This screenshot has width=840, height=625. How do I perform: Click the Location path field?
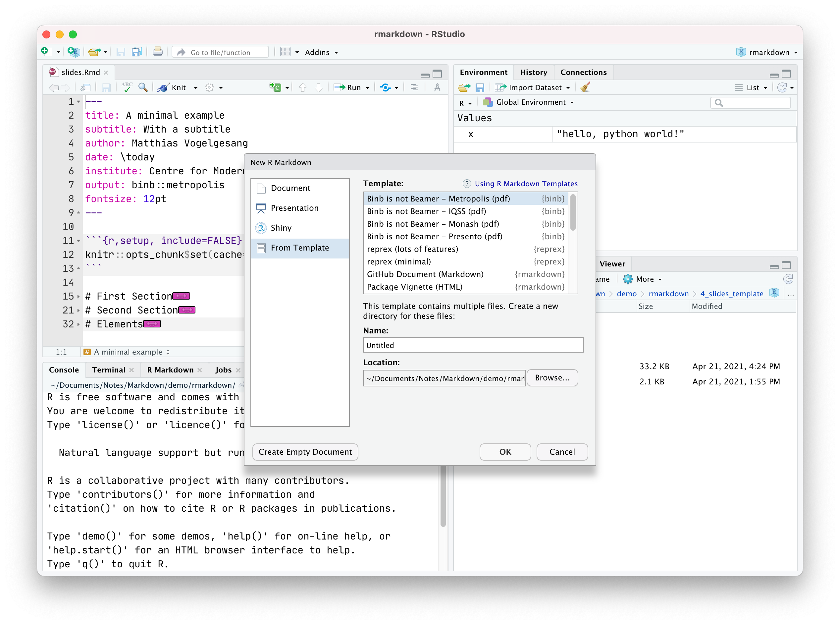pos(445,378)
